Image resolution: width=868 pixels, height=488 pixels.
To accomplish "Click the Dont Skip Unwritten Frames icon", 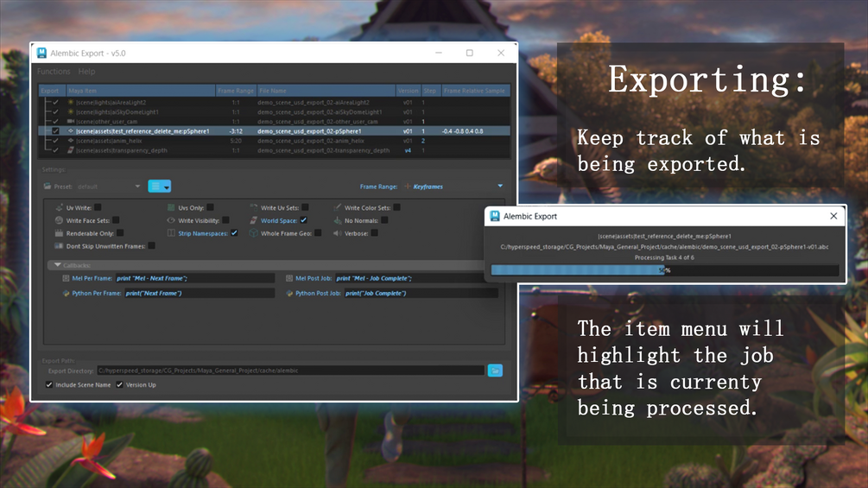I will pos(60,245).
